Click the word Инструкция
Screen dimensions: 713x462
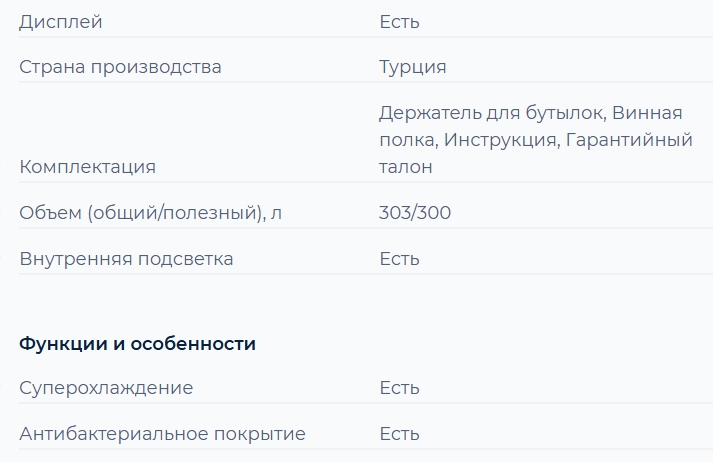click(x=500, y=139)
